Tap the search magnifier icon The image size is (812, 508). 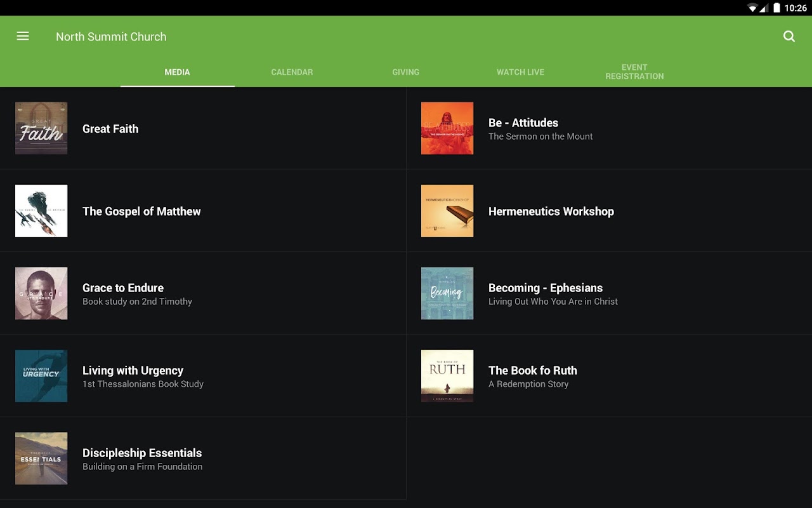(789, 36)
